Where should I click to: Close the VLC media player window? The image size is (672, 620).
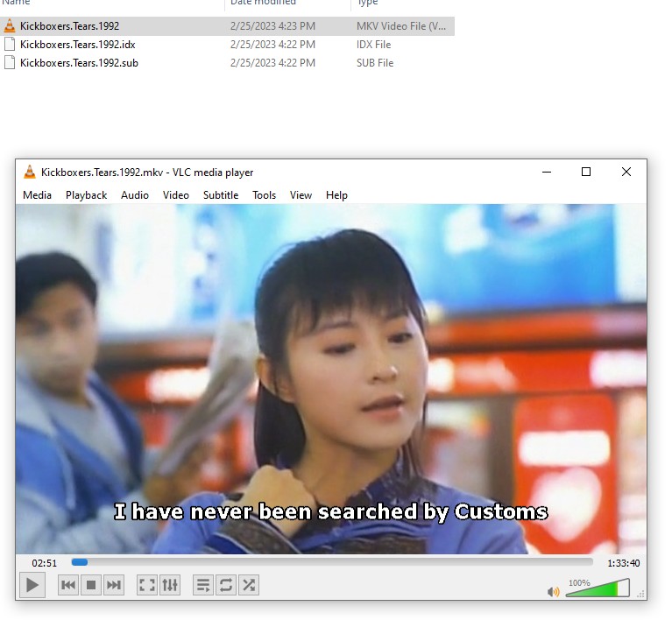tap(626, 172)
